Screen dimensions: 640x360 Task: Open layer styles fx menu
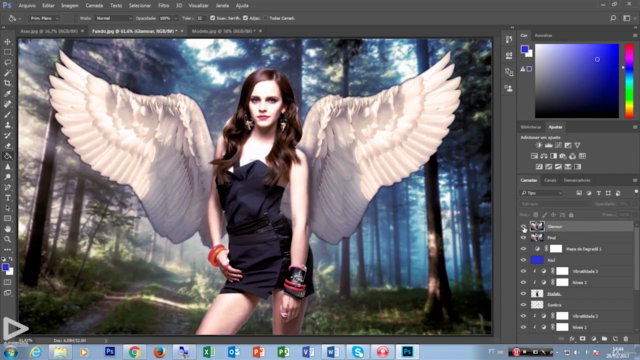(x=572, y=339)
